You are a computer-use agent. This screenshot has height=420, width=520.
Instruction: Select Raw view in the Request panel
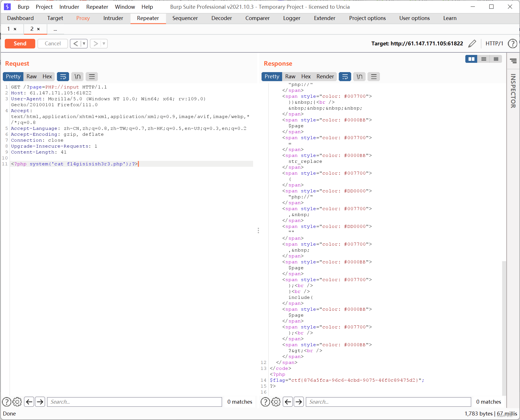[32, 77]
